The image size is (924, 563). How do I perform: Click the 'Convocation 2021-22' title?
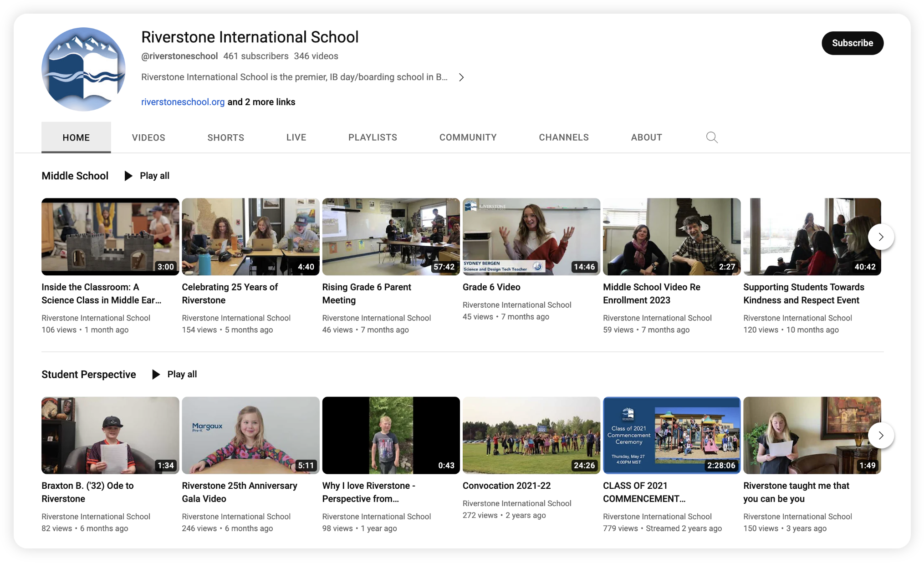507,486
